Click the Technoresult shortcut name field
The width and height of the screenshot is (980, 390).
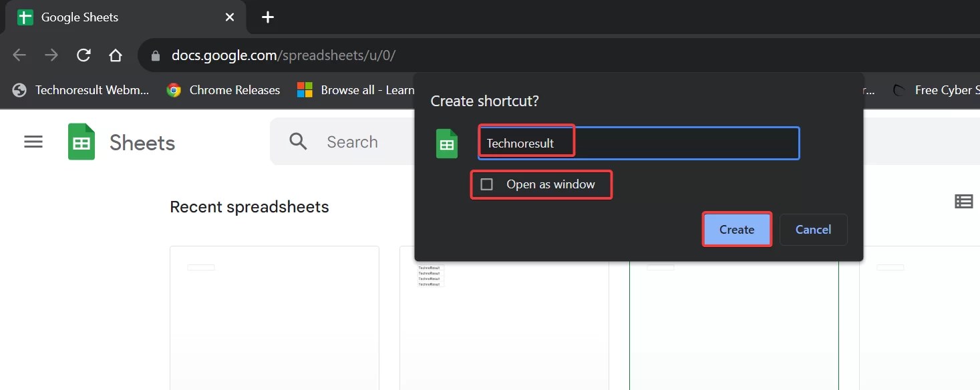tap(526, 142)
